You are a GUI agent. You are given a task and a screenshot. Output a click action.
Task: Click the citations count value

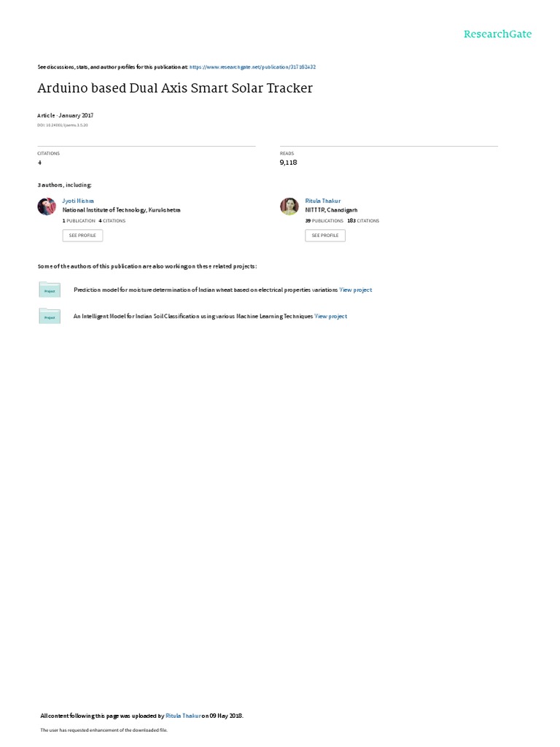39,163
